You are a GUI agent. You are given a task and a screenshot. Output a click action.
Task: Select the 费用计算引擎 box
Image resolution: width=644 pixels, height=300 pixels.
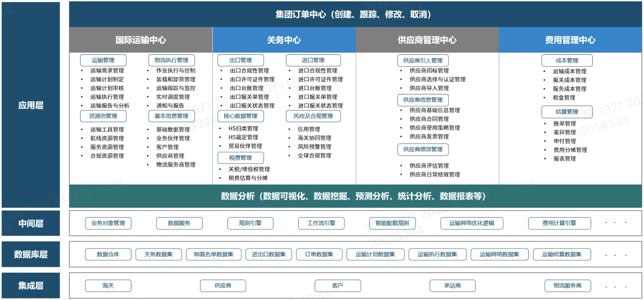click(559, 223)
